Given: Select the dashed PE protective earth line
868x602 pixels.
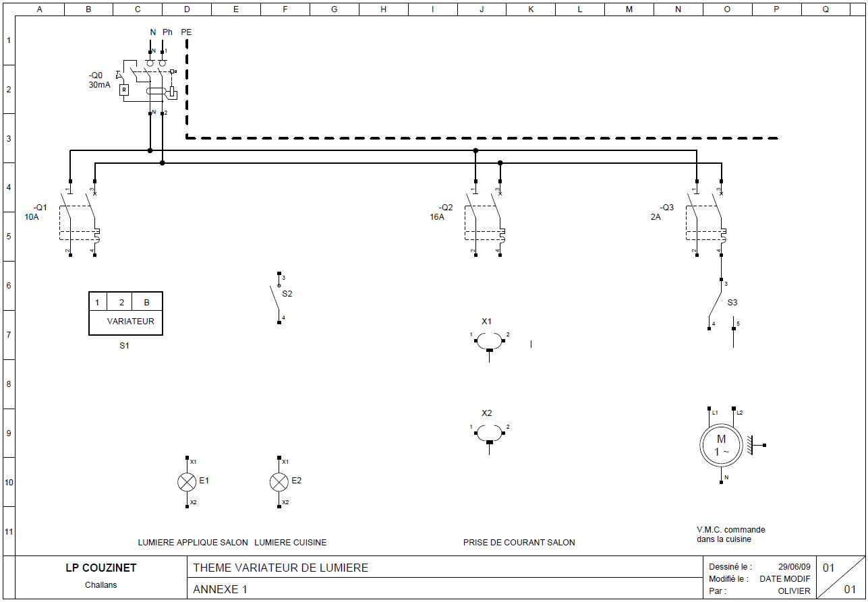Looking at the screenshot, I should 472,138.
